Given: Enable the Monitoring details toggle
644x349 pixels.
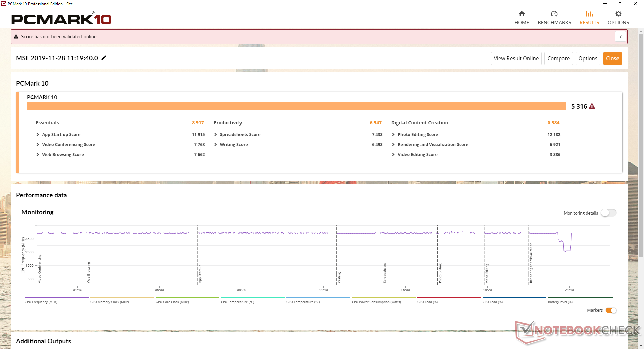Looking at the screenshot, I should [608, 213].
